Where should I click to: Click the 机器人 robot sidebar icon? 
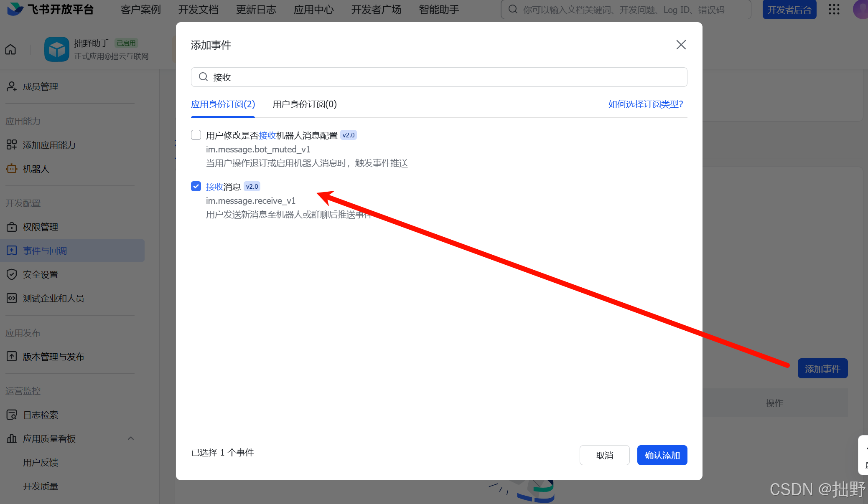pos(12,169)
